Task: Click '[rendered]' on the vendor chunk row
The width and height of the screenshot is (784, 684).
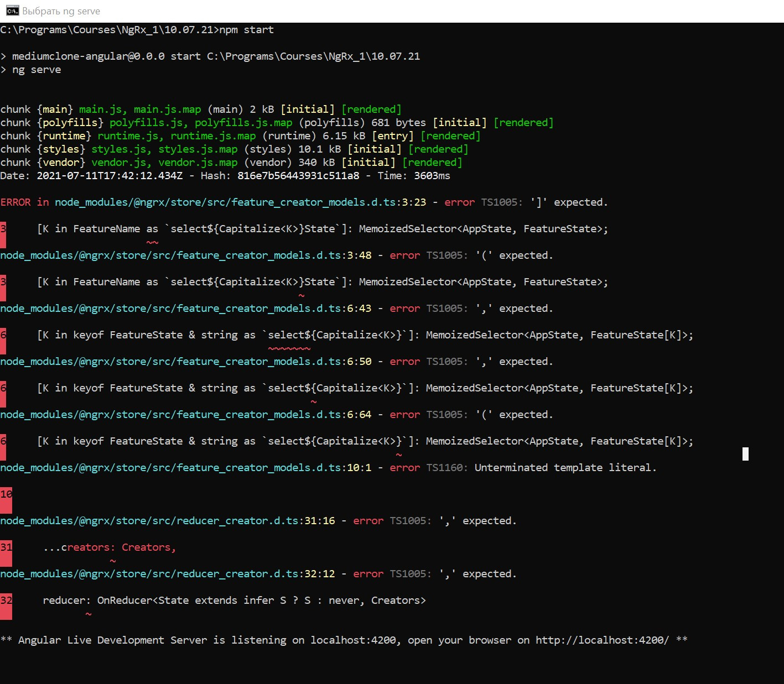Action: coord(432,163)
